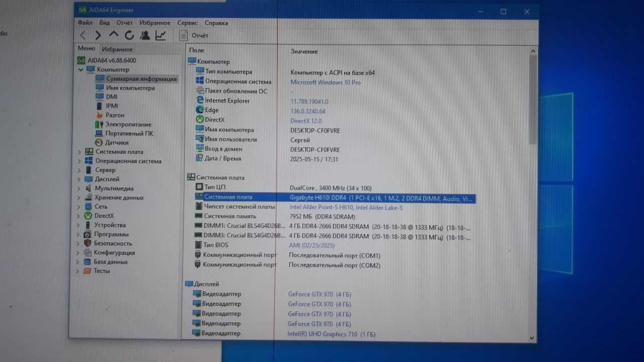The image size is (644, 362).
Task: Go up one level with Up arrow
Action: [114, 35]
